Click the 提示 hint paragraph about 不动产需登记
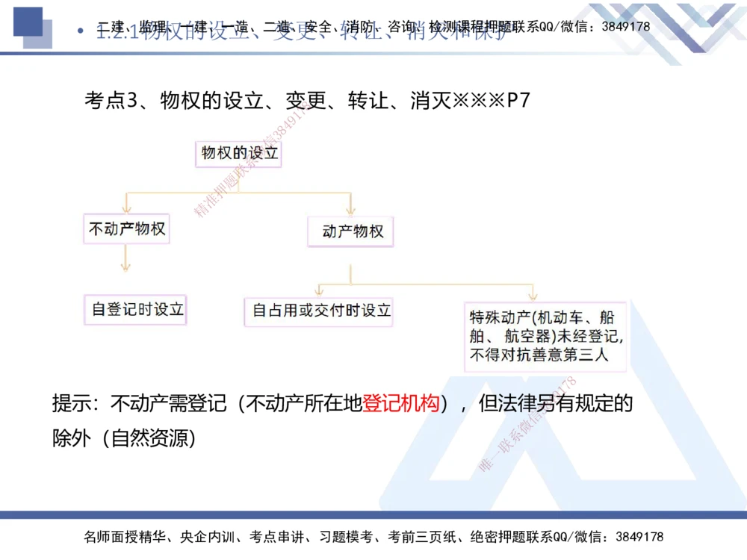This screenshot has width=747, height=560. click(x=342, y=418)
